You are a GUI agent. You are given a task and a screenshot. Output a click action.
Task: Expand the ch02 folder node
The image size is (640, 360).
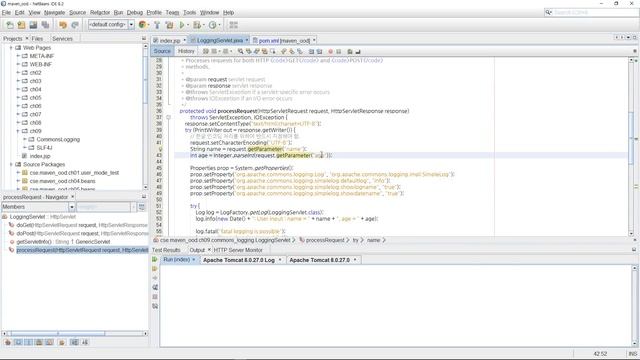pyautogui.click(x=18, y=73)
